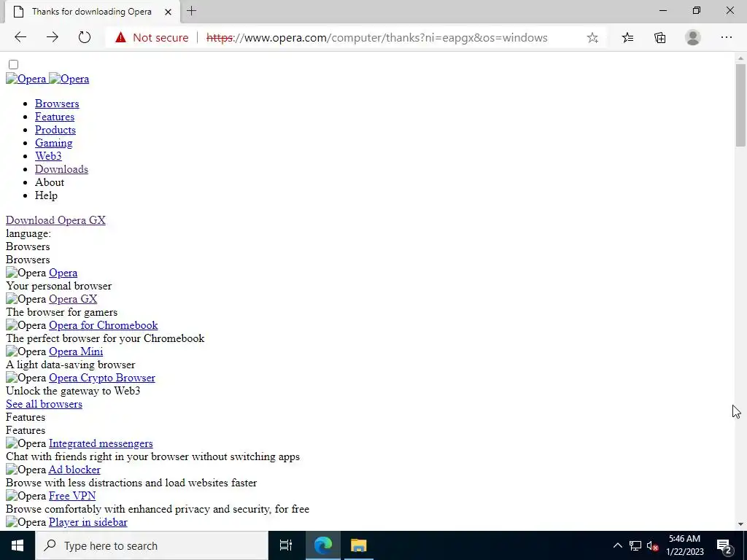
Task: Open network status icon in tray
Action: [x=635, y=545]
